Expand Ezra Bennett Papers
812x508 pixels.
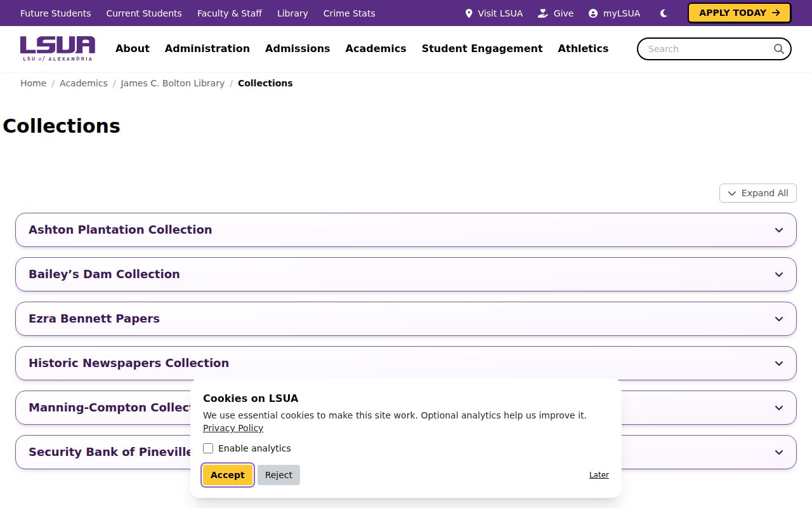point(406,319)
